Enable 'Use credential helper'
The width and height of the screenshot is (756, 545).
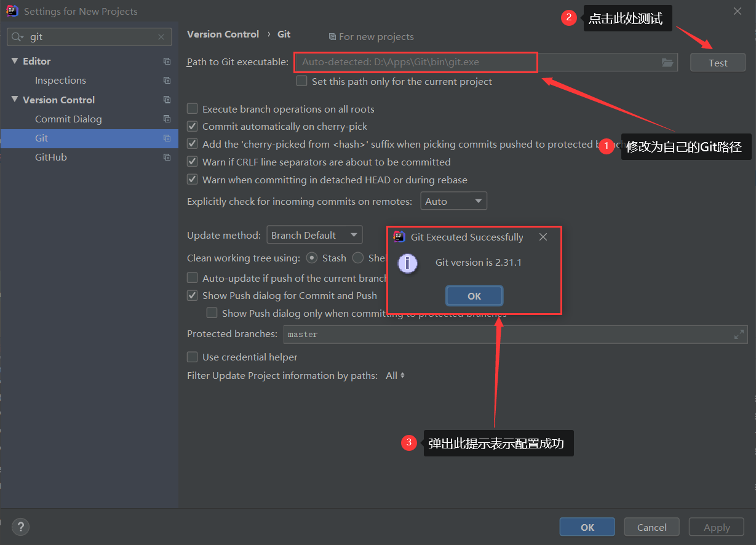click(x=193, y=357)
